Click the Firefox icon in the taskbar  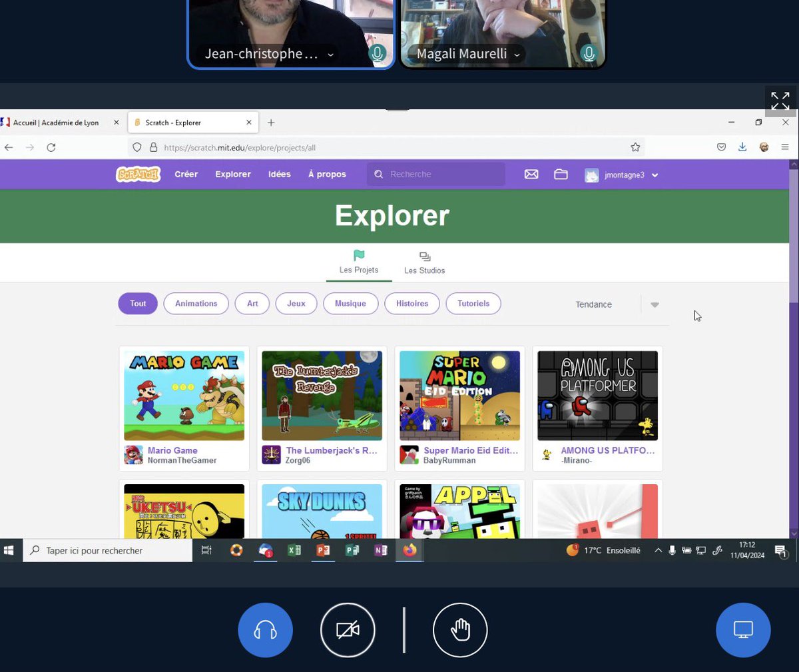pyautogui.click(x=409, y=550)
